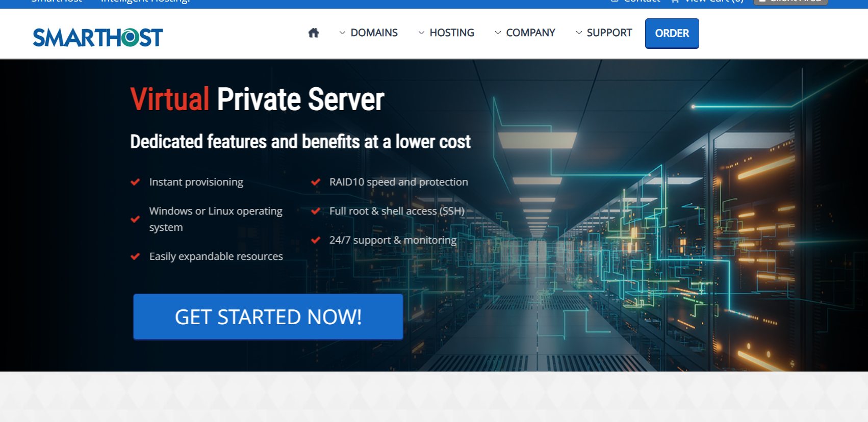Open the Client Area button in top bar

(x=790, y=2)
